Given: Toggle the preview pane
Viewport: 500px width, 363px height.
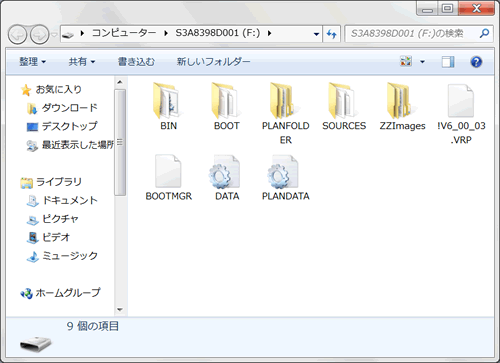Looking at the screenshot, I should point(448,62).
